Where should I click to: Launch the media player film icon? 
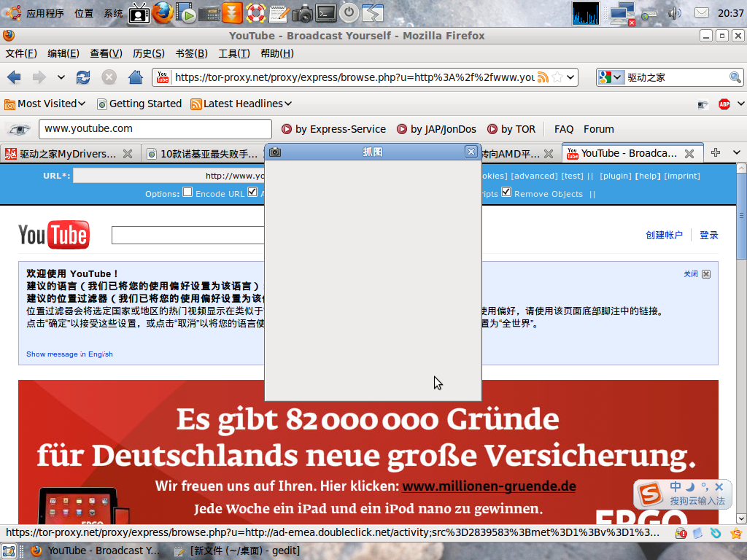(x=186, y=13)
